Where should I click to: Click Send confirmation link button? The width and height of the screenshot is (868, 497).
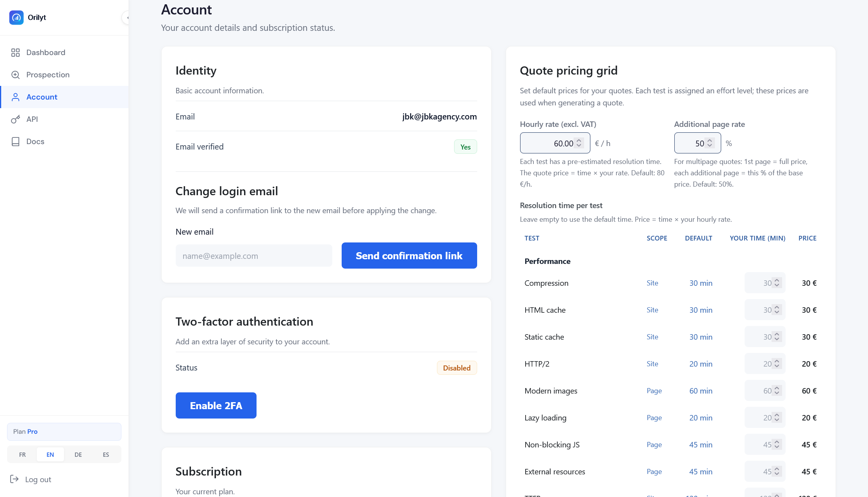[x=409, y=256]
